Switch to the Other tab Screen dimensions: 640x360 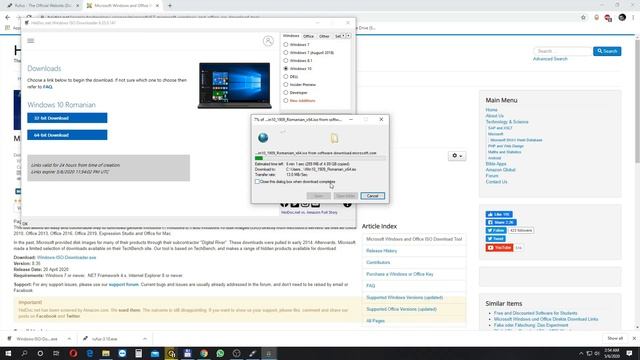[324, 36]
